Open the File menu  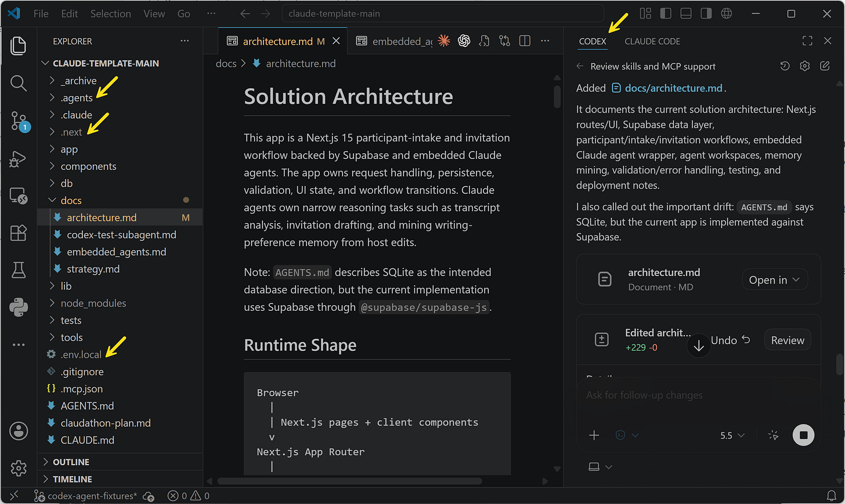pos(41,13)
